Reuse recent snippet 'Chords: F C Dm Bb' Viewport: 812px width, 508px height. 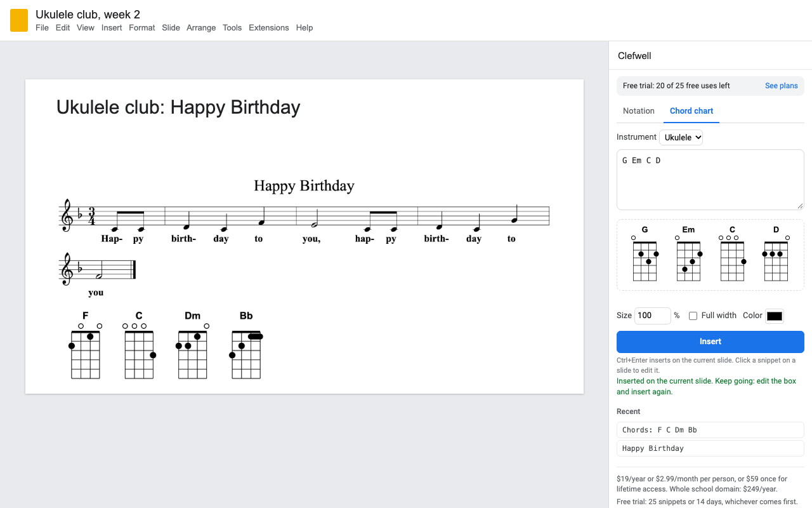coord(710,430)
